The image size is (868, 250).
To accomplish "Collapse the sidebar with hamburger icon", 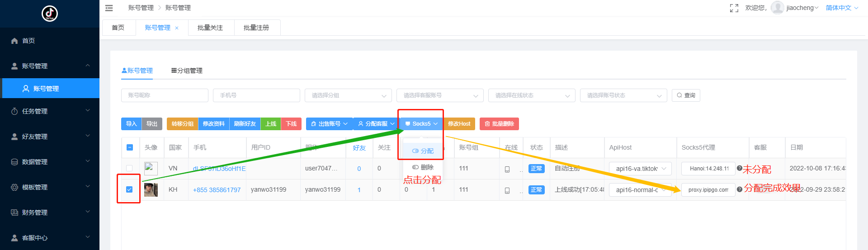I will (x=109, y=8).
